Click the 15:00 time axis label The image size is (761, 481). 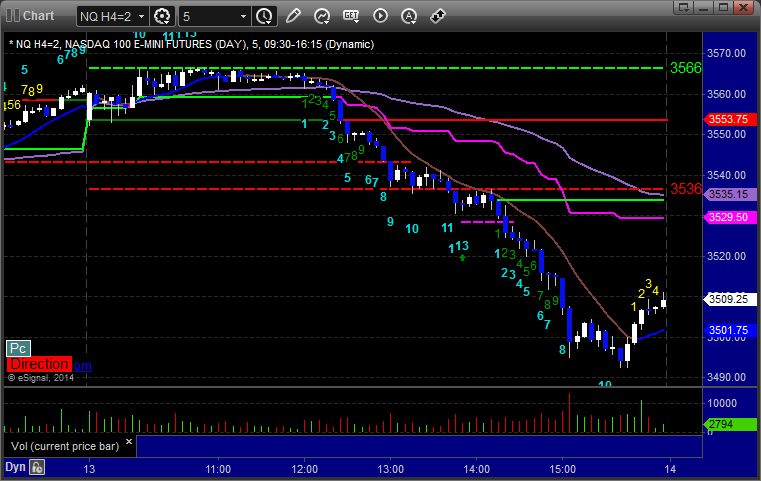pyautogui.click(x=562, y=469)
